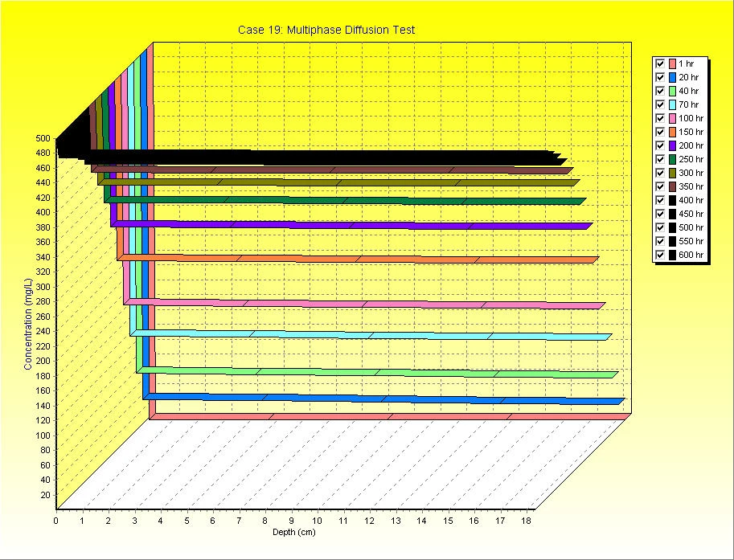Viewport: 734px width, 560px height.
Task: Uncheck the 1 hr series checkbox
Action: [660, 63]
